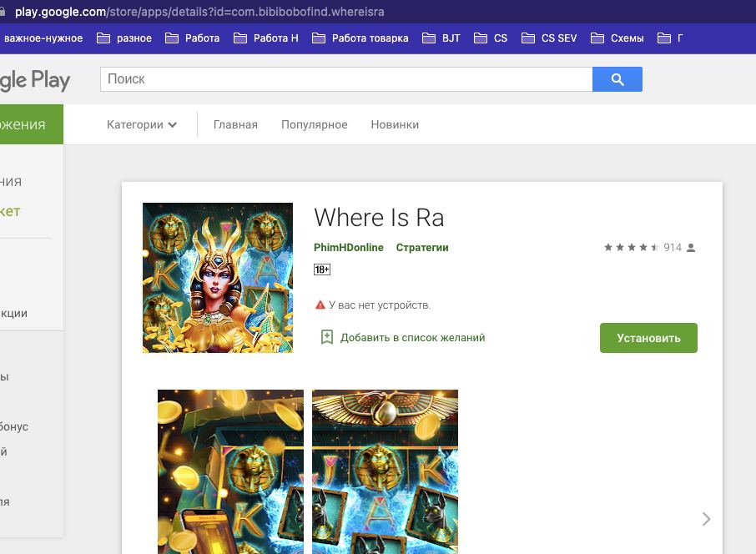The height and width of the screenshot is (554, 756).
Task: Click the 18+ age rating badge
Action: tap(322, 269)
